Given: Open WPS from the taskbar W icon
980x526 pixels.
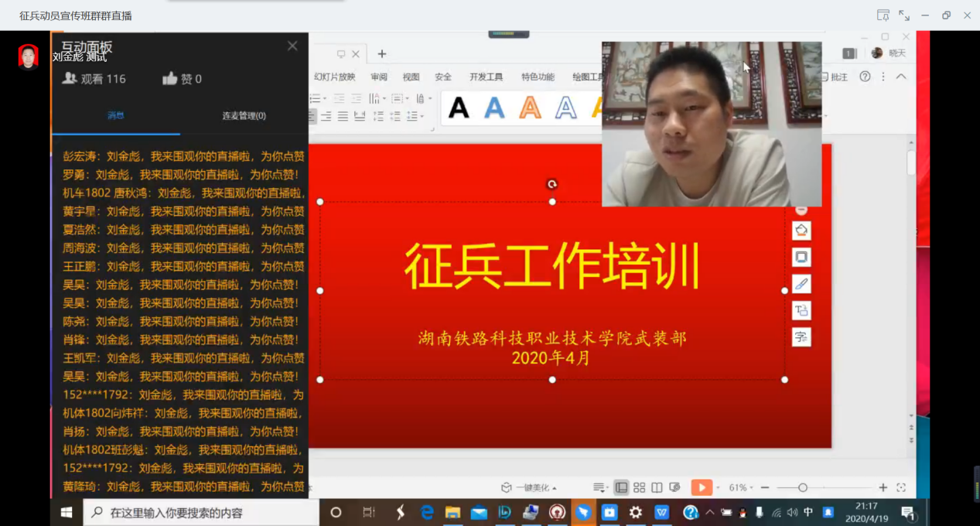Looking at the screenshot, I should click(662, 512).
